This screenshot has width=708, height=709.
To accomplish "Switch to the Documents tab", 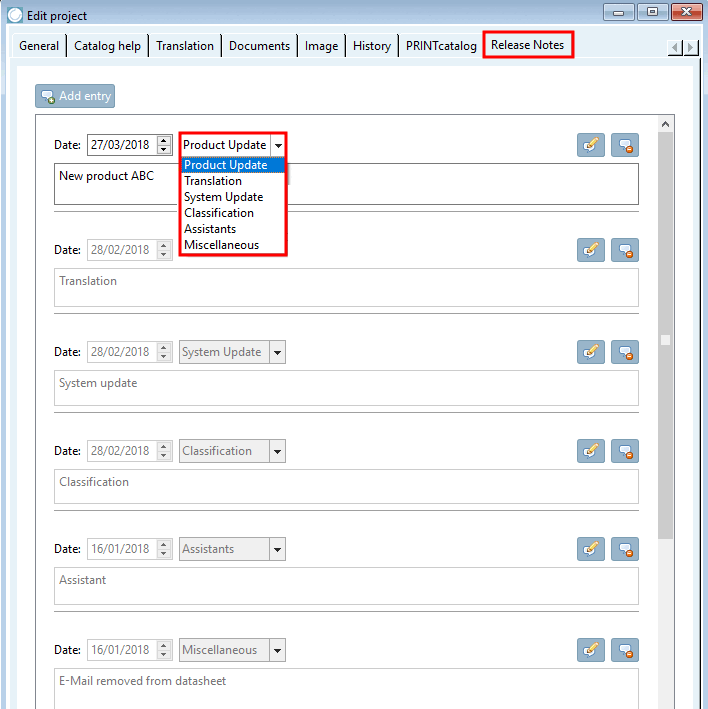I will tap(260, 46).
